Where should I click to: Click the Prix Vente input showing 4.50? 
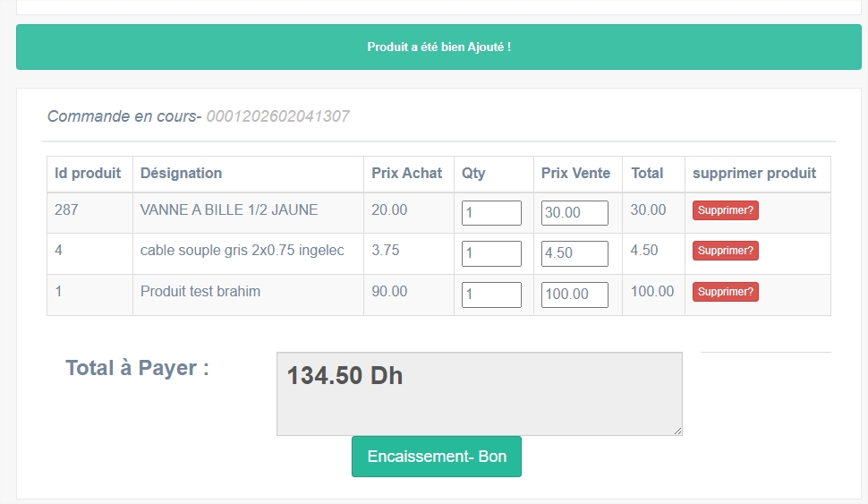(574, 253)
